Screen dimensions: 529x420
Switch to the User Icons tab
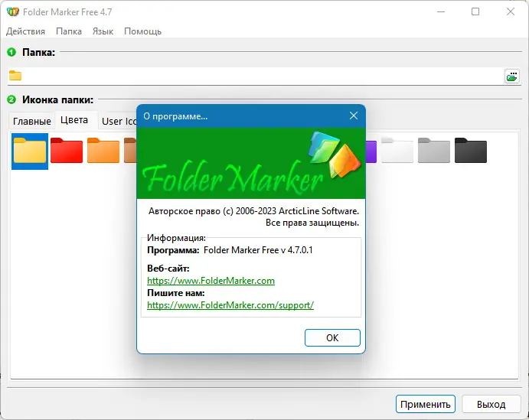pos(118,121)
